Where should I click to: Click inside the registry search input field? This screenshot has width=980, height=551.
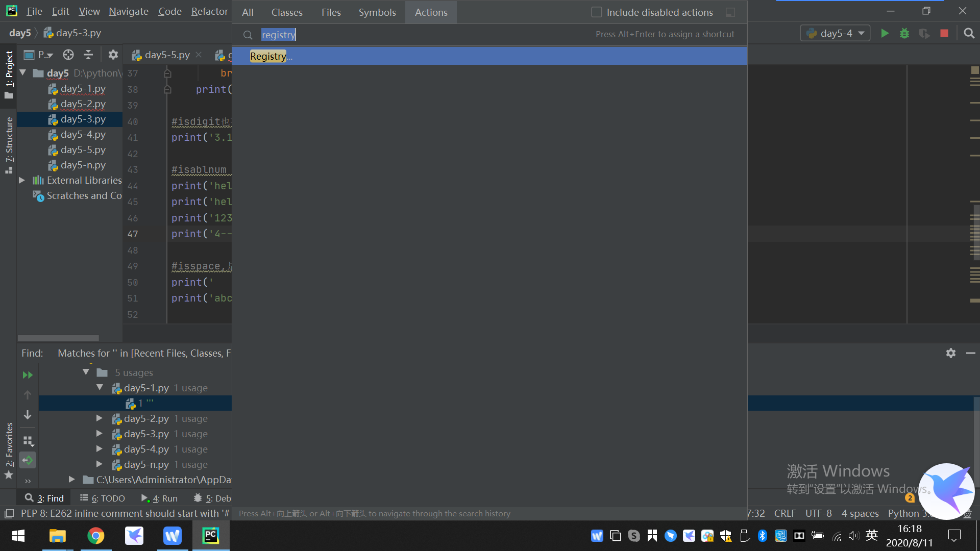click(279, 34)
